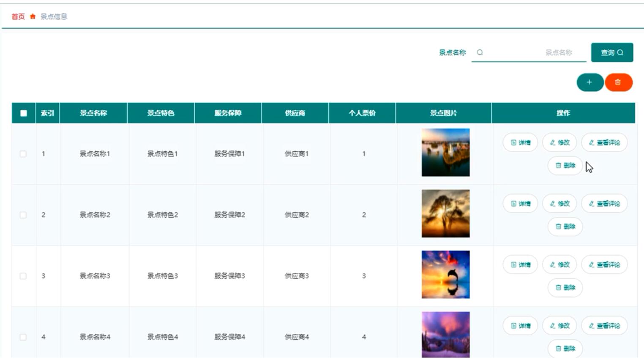The width and height of the screenshot is (644, 360).
Task: Check the row 2 checkbox
Action: [23, 215]
